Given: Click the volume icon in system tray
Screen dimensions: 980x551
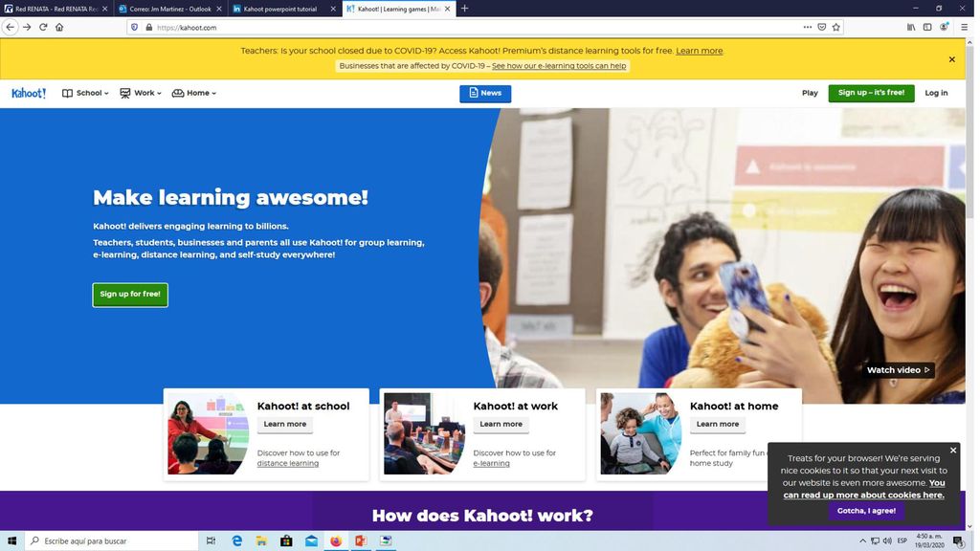Looking at the screenshot, I should click(887, 540).
